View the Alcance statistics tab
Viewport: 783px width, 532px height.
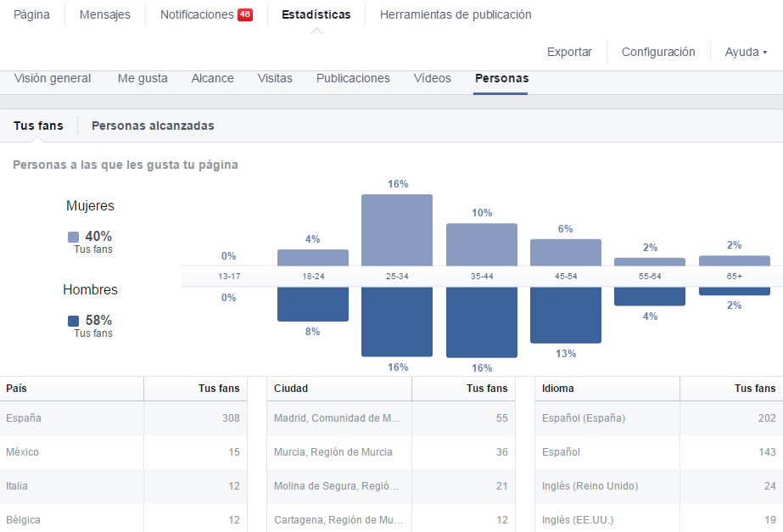[212, 78]
